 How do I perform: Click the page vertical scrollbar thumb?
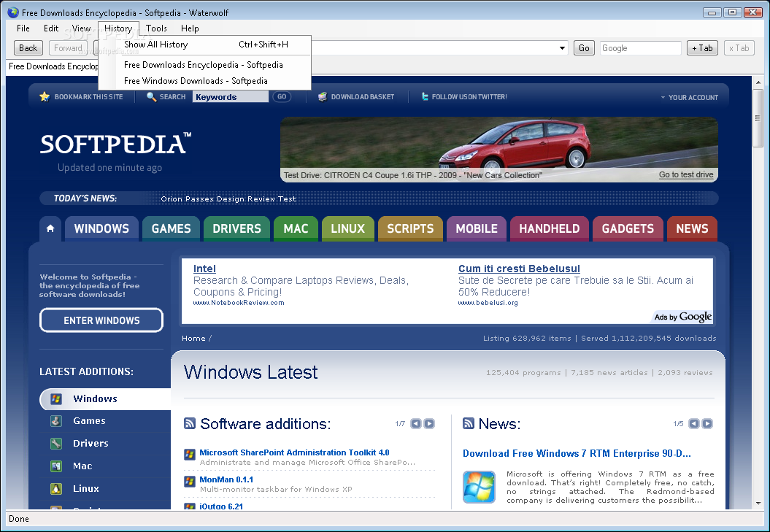tap(758, 118)
